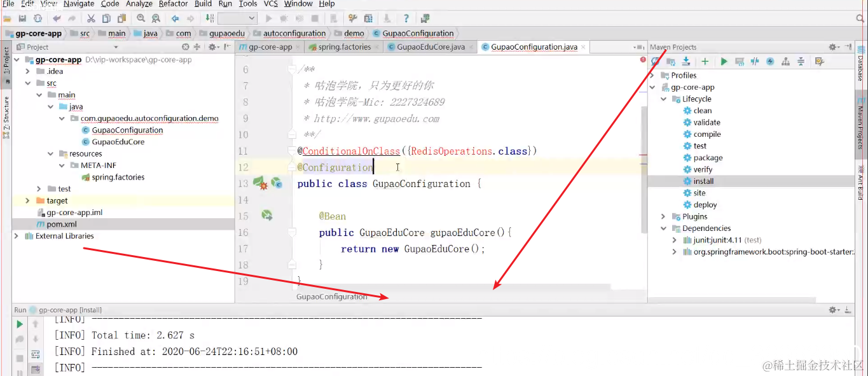
Task: Expand the target folder
Action: (28, 200)
